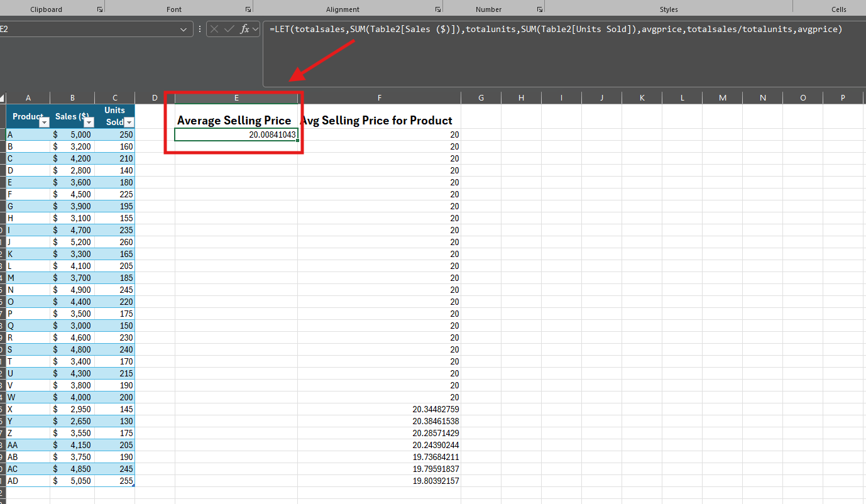Expand the Name Box dropdown arrow
This screenshot has height=504, width=866.
[x=184, y=30]
